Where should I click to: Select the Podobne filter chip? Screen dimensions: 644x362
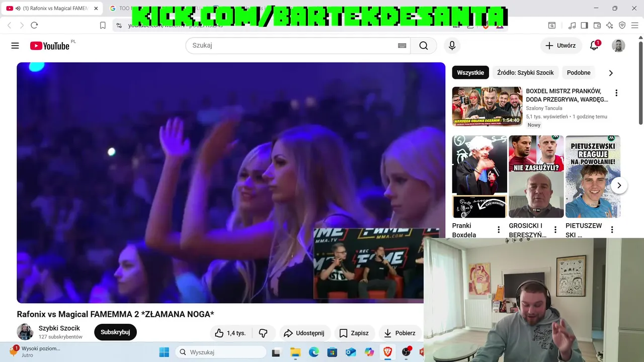point(579,72)
